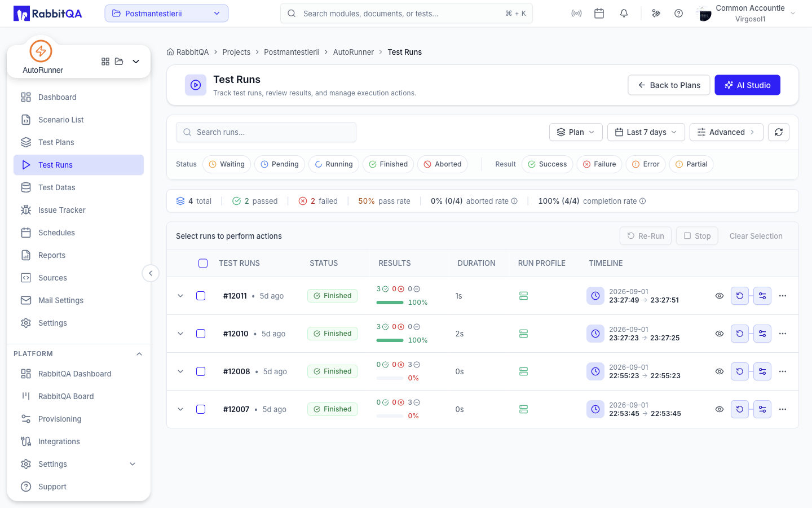Expand row details for run #12008
The image size is (812, 508).
click(180, 371)
